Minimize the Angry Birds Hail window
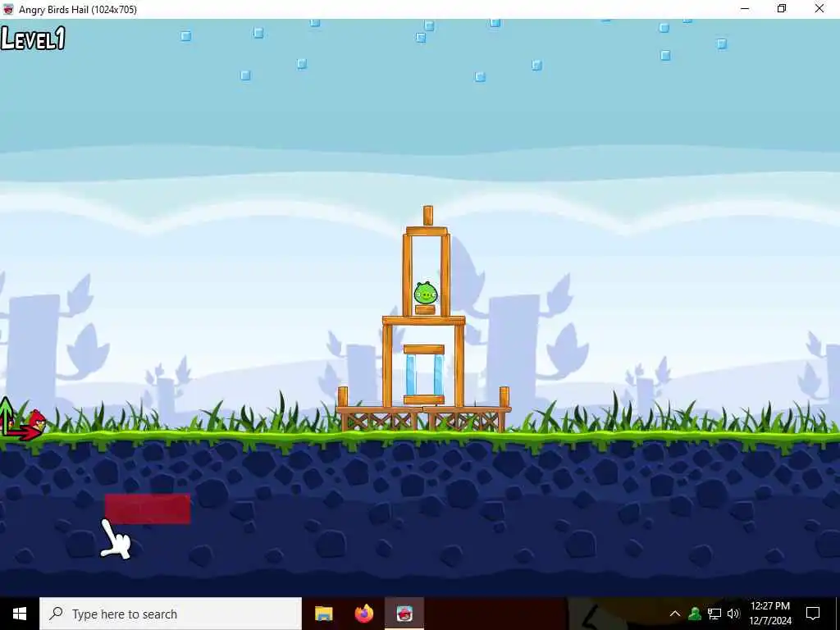Screen dimensions: 840x630 point(745,8)
